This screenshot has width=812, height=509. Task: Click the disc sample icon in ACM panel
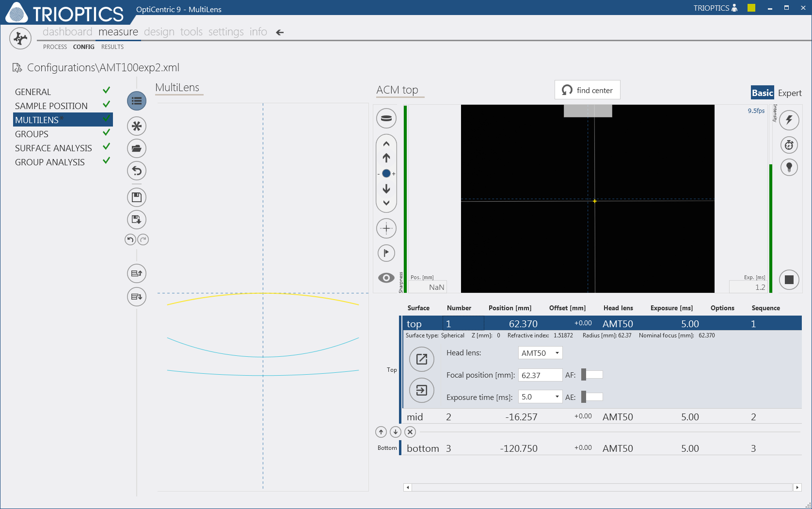tap(386, 118)
